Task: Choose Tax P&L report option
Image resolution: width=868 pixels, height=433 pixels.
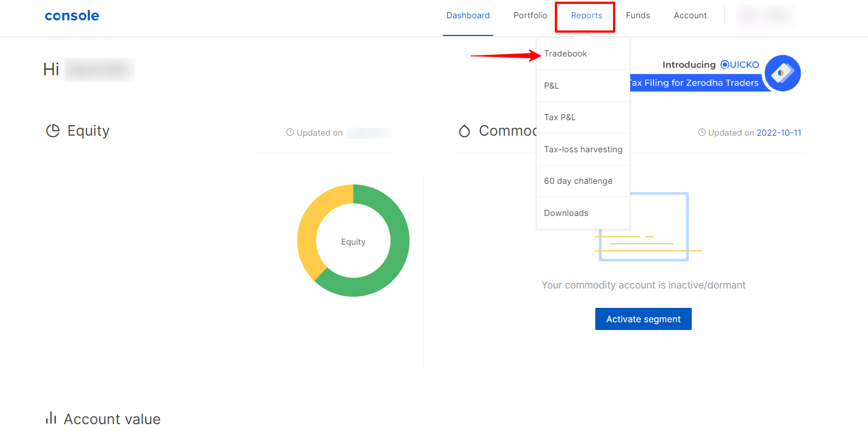Action: [560, 117]
